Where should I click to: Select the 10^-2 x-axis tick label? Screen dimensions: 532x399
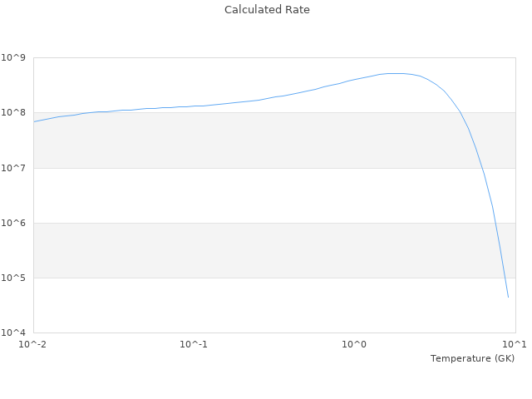click(33, 344)
